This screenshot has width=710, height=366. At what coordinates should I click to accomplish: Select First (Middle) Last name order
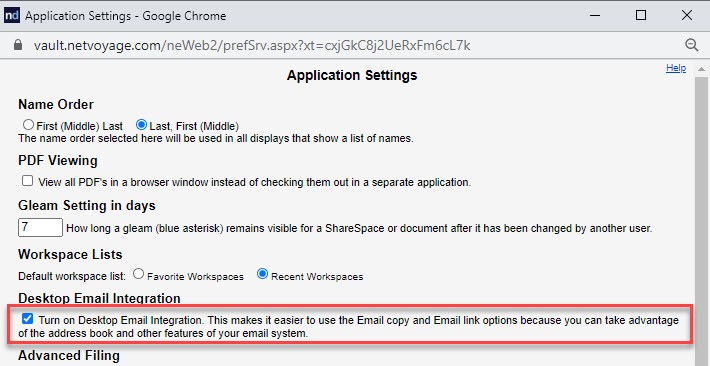[x=28, y=125]
